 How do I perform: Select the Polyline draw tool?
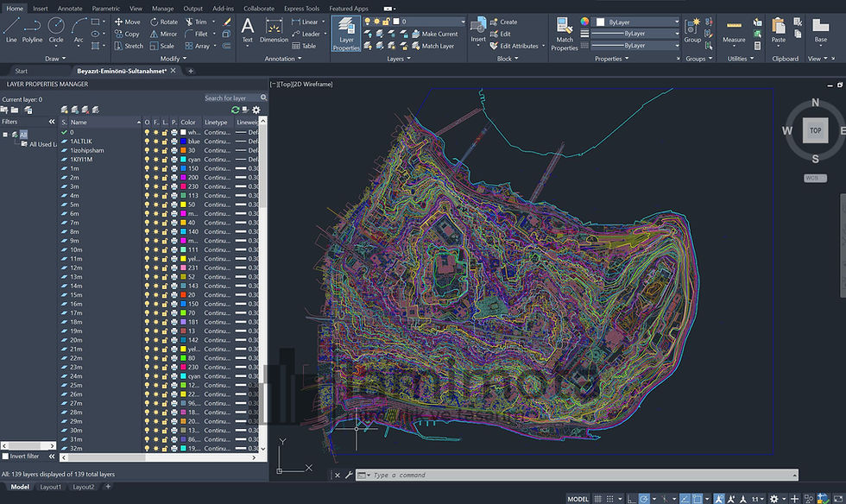click(32, 30)
